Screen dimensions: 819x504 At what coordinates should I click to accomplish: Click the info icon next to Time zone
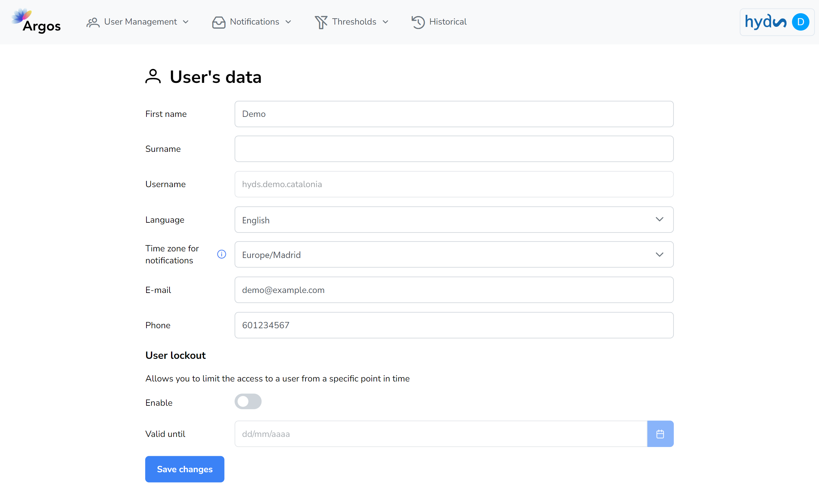[x=222, y=254]
